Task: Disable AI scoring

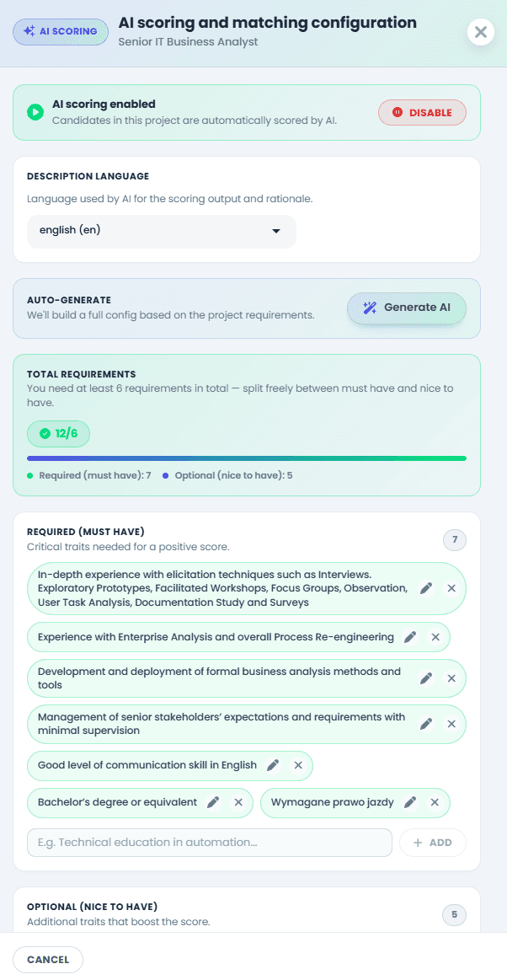Action: [x=422, y=113]
